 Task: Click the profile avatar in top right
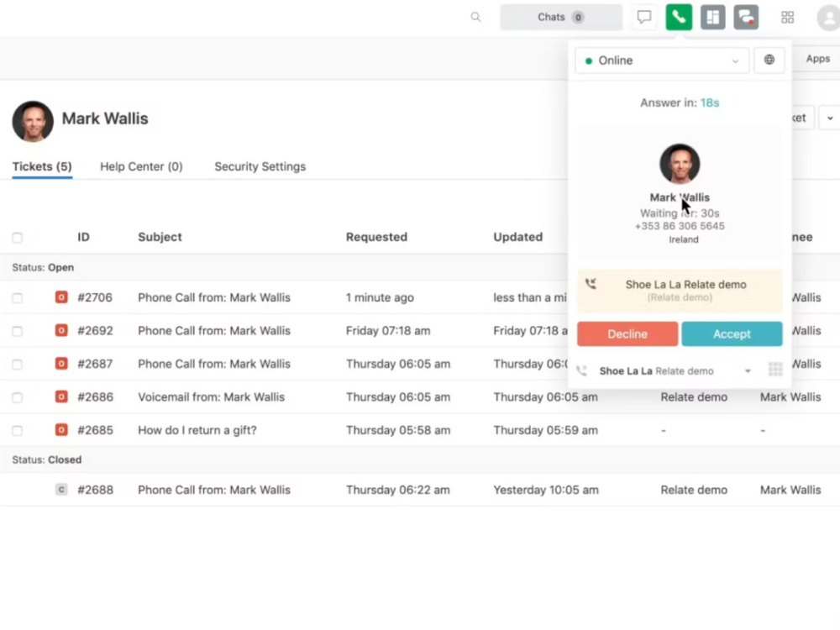827,17
